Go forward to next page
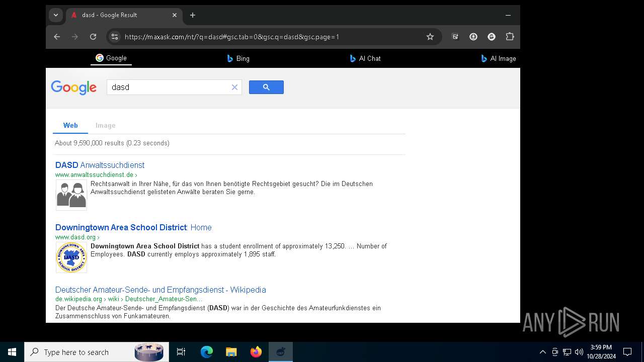 75,37
